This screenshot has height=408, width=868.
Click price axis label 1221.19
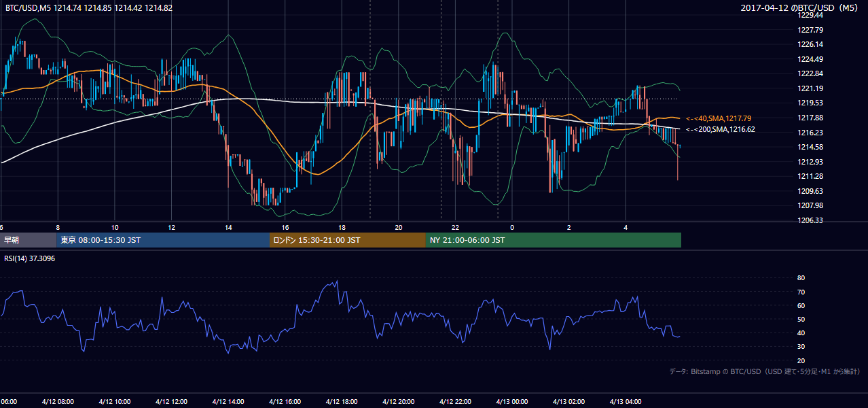(x=811, y=88)
